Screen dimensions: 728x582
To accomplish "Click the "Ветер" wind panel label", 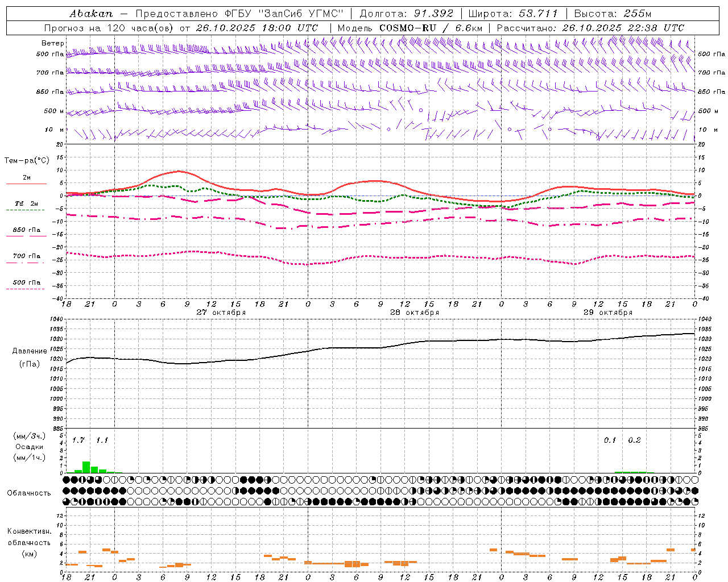I will [x=52, y=43].
